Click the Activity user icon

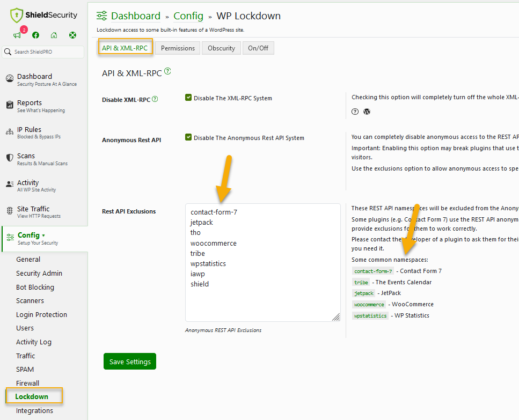click(10, 184)
